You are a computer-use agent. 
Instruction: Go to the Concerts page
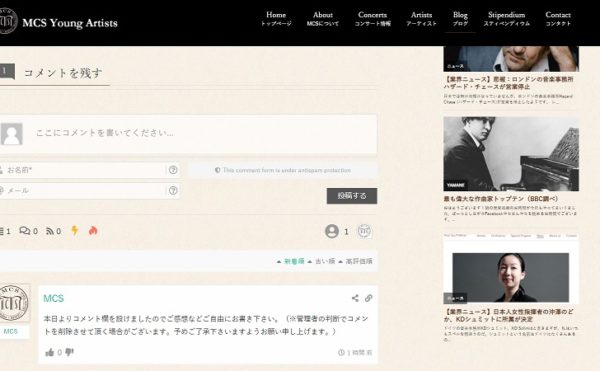click(x=372, y=19)
